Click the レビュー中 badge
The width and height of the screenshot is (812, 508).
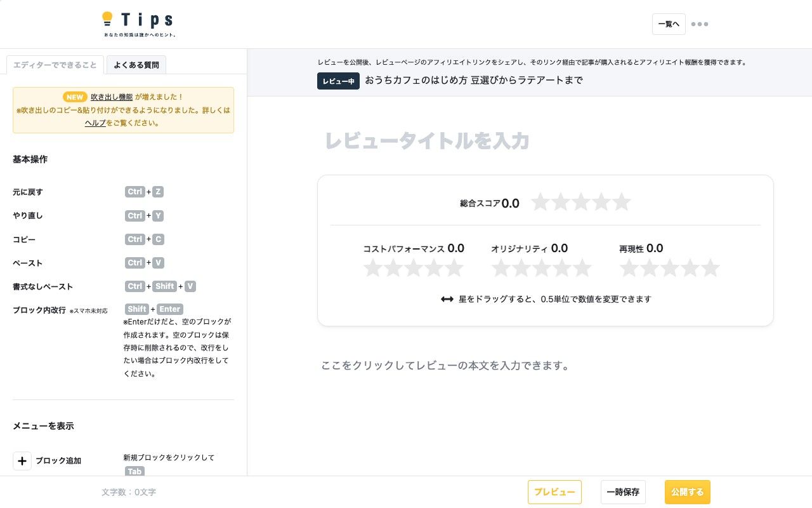tap(339, 81)
